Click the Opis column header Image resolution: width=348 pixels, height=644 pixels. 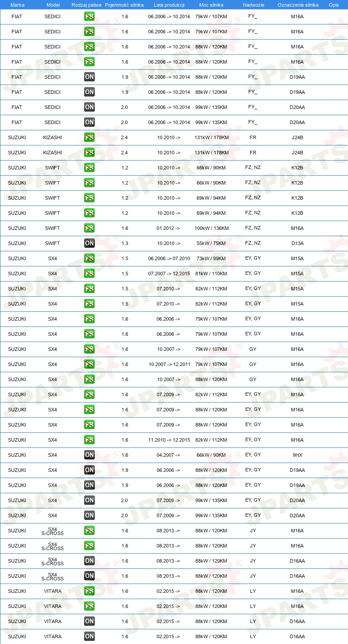334,5
